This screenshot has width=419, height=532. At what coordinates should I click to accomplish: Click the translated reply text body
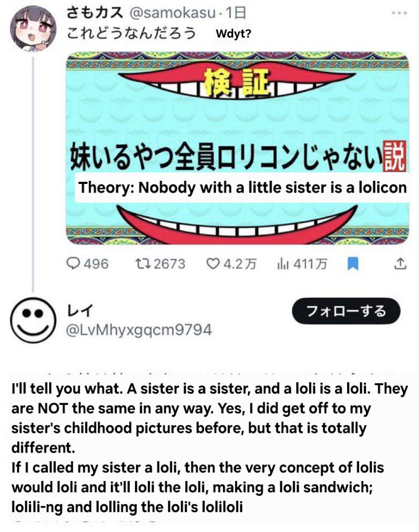click(x=209, y=447)
